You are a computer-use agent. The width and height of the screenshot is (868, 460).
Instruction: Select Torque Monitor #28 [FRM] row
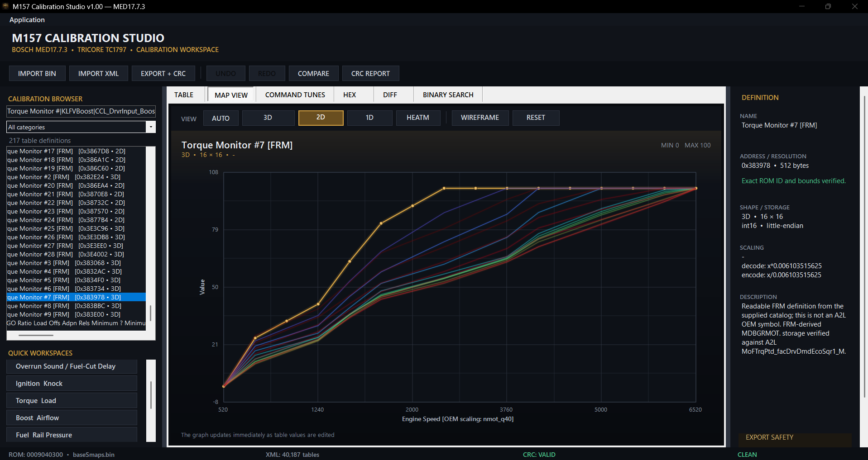click(x=76, y=254)
